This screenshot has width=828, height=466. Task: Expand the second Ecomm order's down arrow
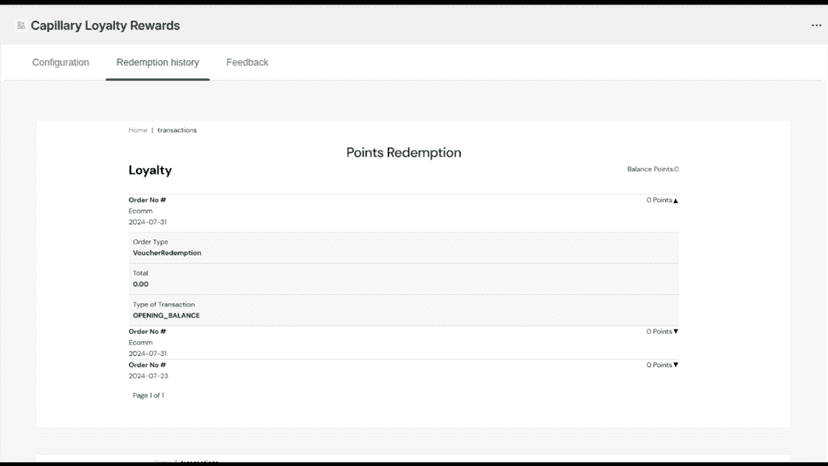(675, 331)
